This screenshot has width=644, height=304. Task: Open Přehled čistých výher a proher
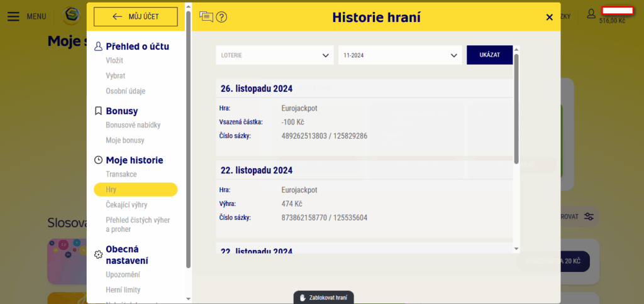click(138, 225)
